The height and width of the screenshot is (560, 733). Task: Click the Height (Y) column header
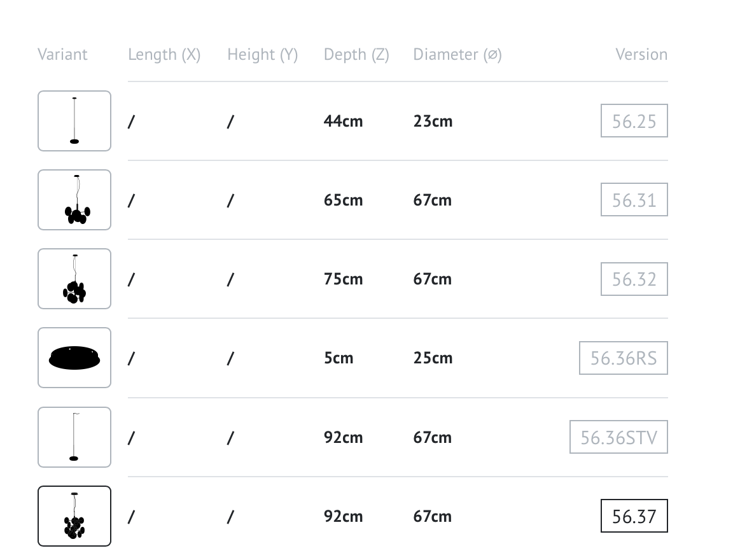263,55
